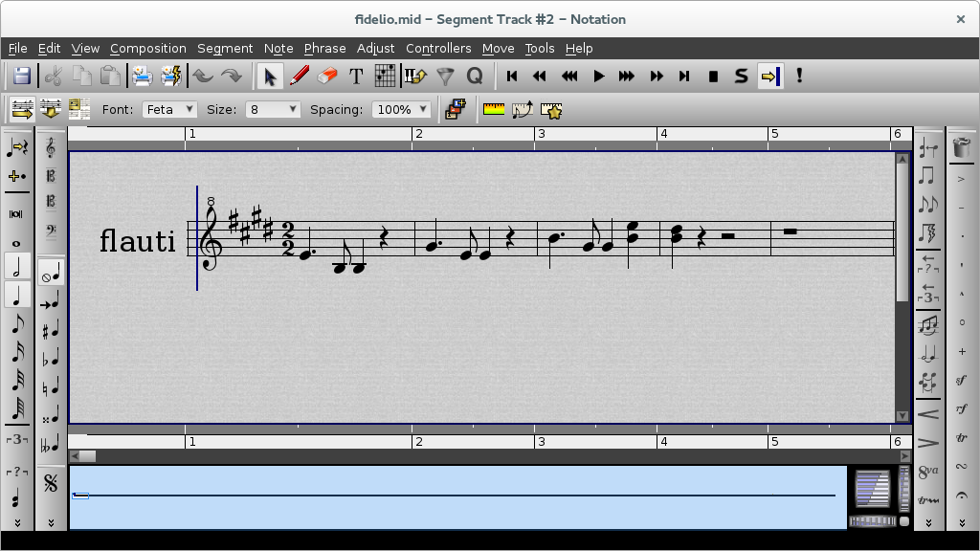Open the Size dropdown showing 8
This screenshot has height=551, width=980.
click(x=273, y=109)
